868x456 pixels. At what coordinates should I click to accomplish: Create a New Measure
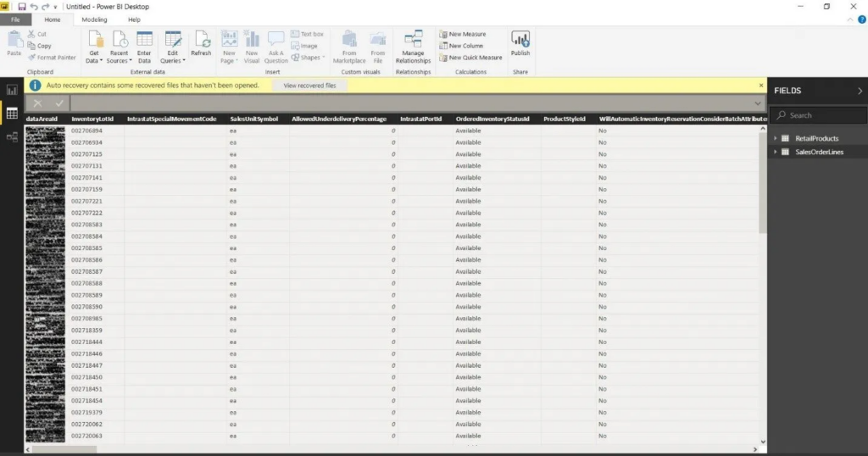coord(463,34)
